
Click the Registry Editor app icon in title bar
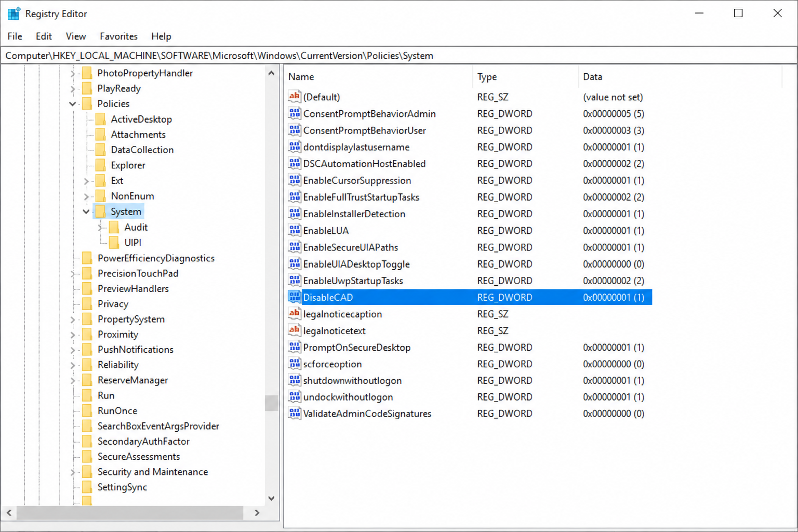(x=14, y=14)
